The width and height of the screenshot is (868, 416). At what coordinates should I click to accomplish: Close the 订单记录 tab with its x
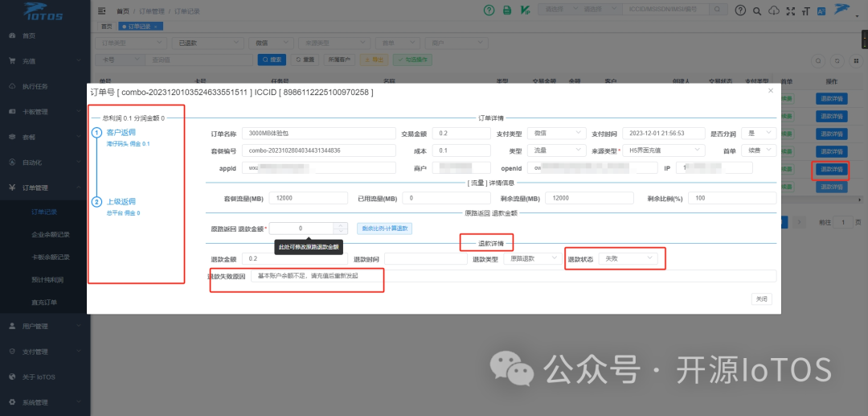(x=156, y=27)
